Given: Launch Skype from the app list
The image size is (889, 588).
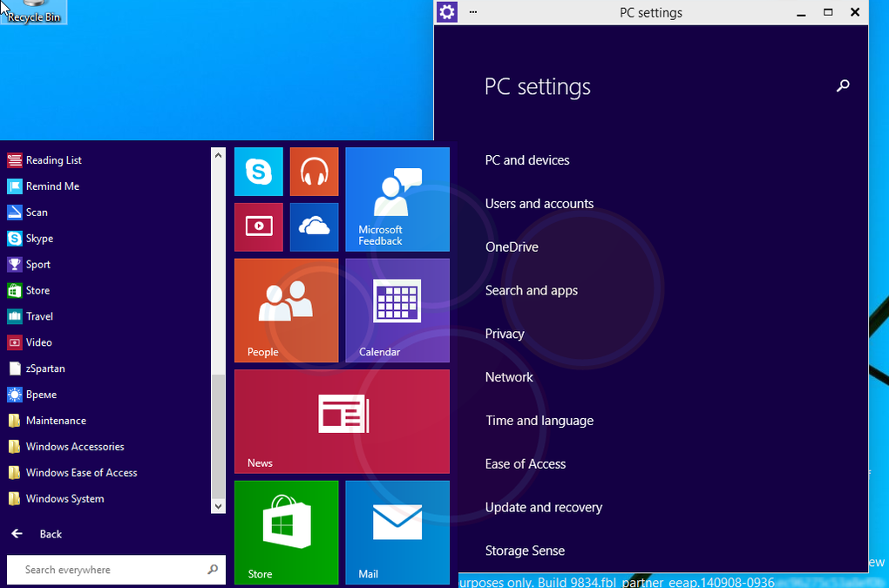Looking at the screenshot, I should pyautogui.click(x=30, y=239).
